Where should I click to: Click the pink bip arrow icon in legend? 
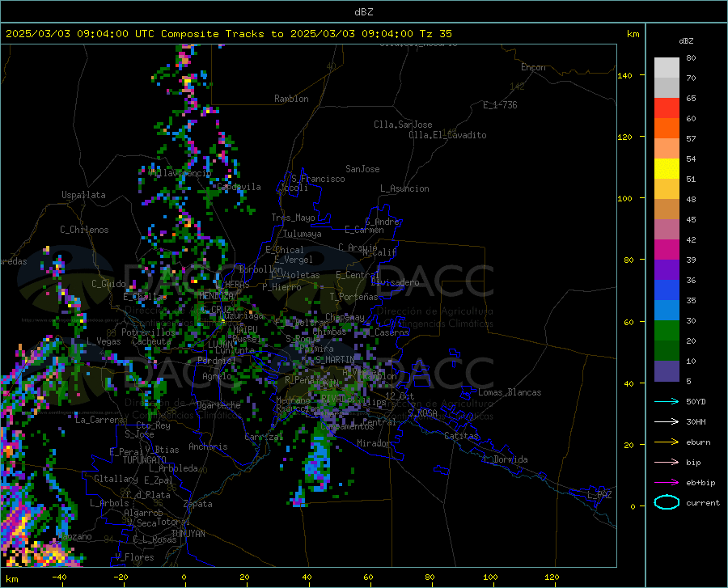click(667, 463)
